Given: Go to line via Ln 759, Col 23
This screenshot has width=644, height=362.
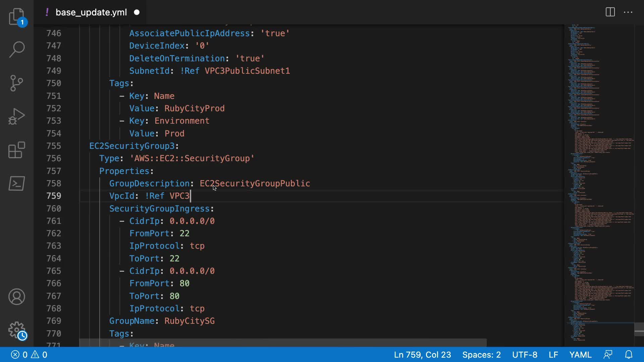Looking at the screenshot, I should pyautogui.click(x=422, y=355).
